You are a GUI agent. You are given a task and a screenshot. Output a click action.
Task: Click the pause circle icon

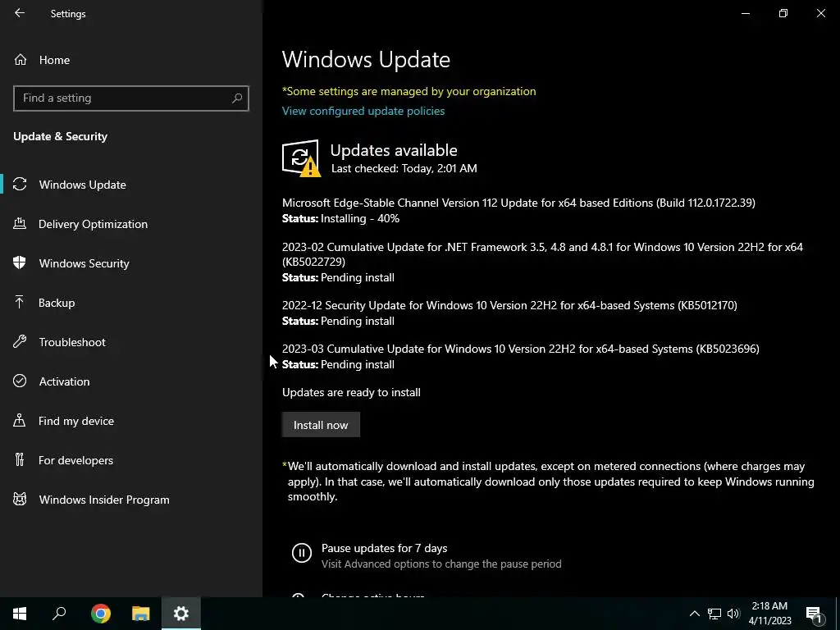click(x=302, y=552)
